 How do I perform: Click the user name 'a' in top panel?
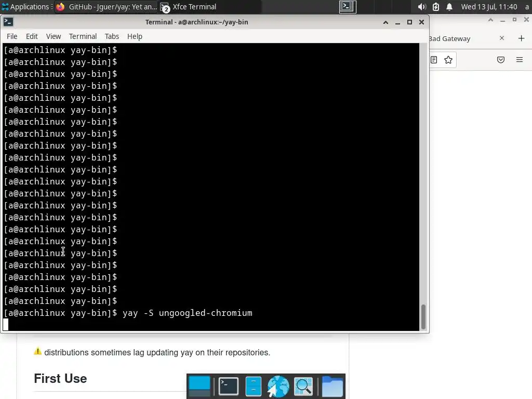tap(527, 7)
